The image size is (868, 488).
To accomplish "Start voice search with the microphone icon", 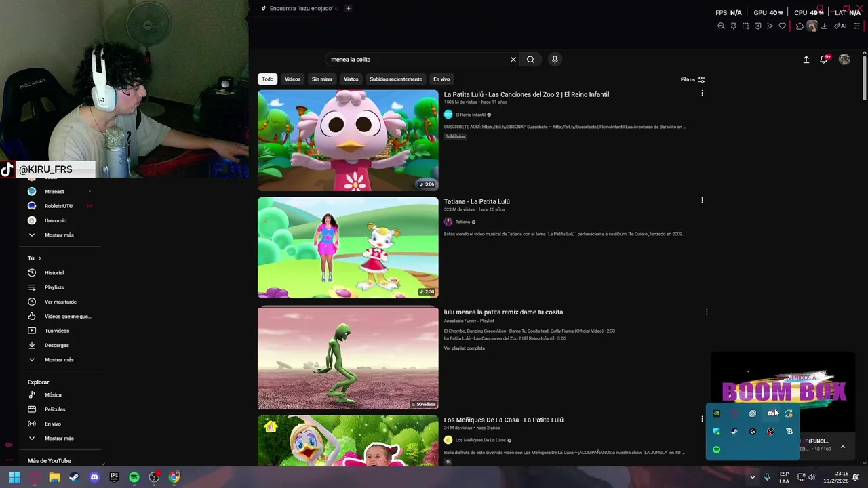I will coord(555,60).
